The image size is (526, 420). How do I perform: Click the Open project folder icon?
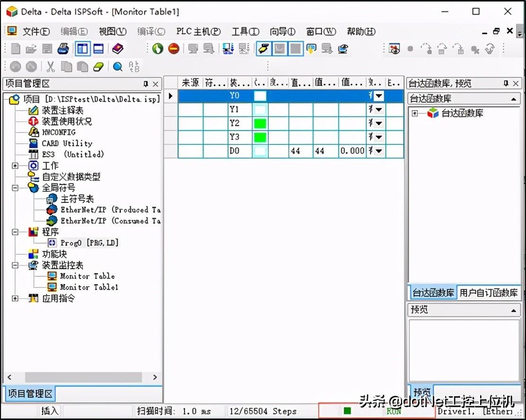(31, 49)
